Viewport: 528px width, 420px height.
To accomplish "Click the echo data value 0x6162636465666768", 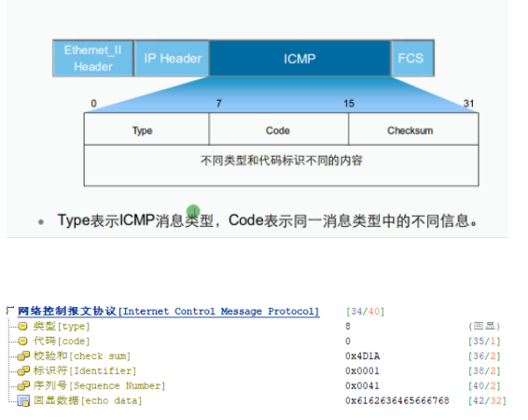I will coord(397,400).
